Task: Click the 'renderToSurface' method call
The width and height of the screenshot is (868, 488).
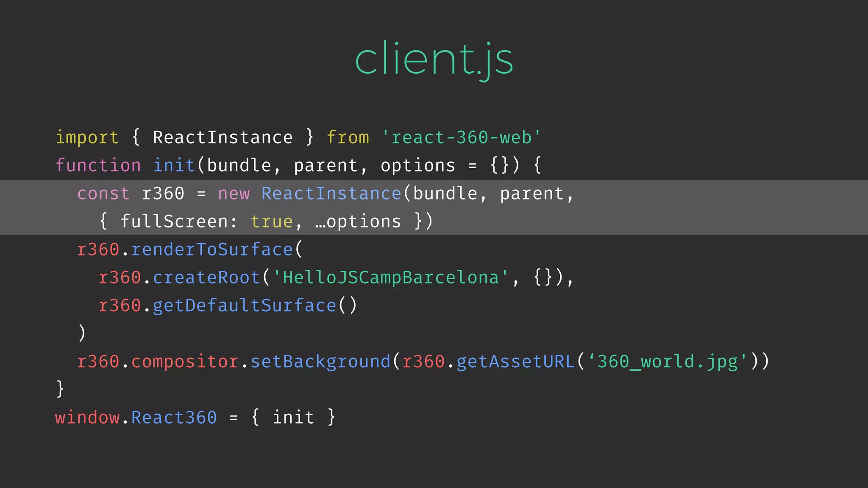Action: (x=212, y=250)
